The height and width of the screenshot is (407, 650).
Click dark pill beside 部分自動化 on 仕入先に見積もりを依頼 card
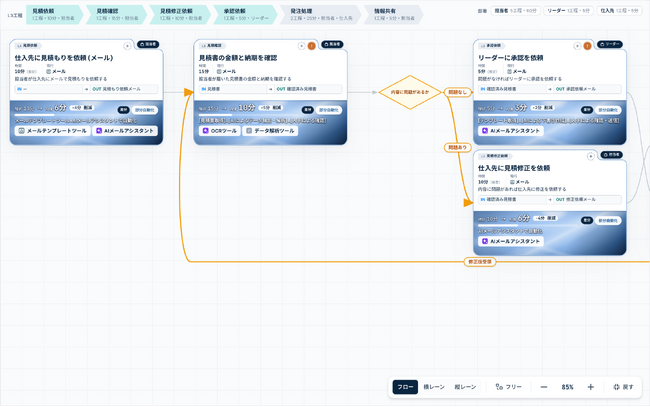(124, 110)
